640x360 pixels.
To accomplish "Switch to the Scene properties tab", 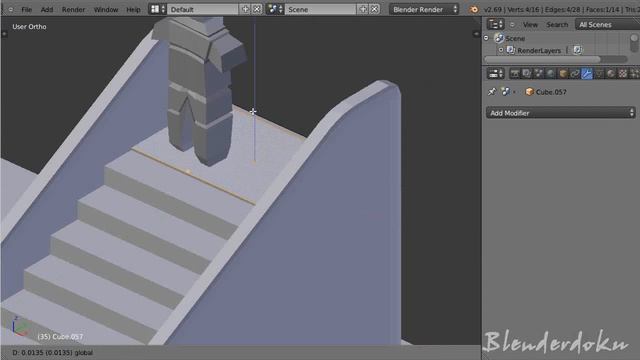I will tap(539, 73).
